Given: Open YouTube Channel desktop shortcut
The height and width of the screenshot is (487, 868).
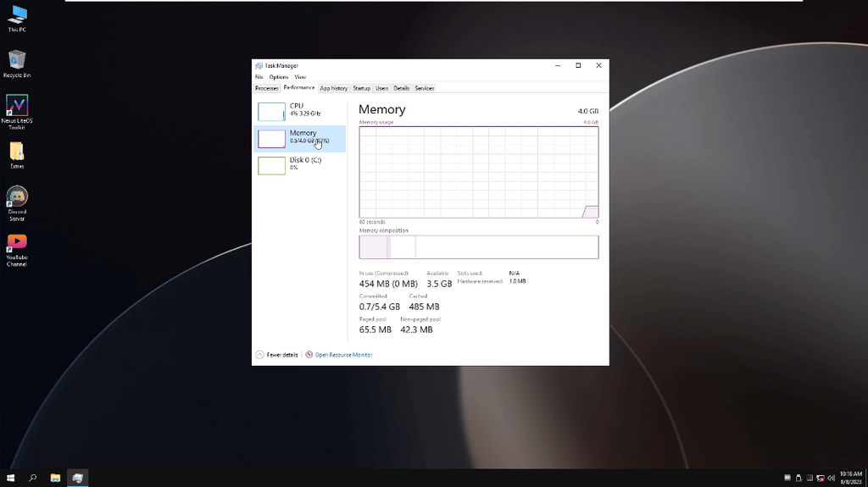Looking at the screenshot, I should click(x=17, y=250).
